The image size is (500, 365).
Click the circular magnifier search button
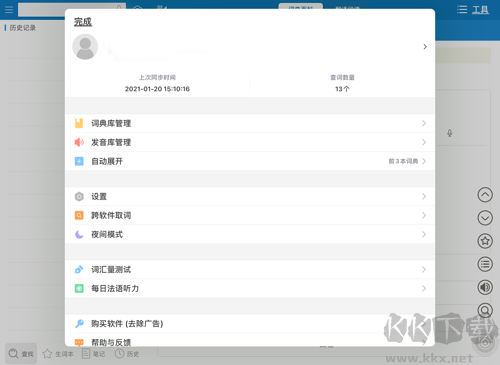(485, 310)
